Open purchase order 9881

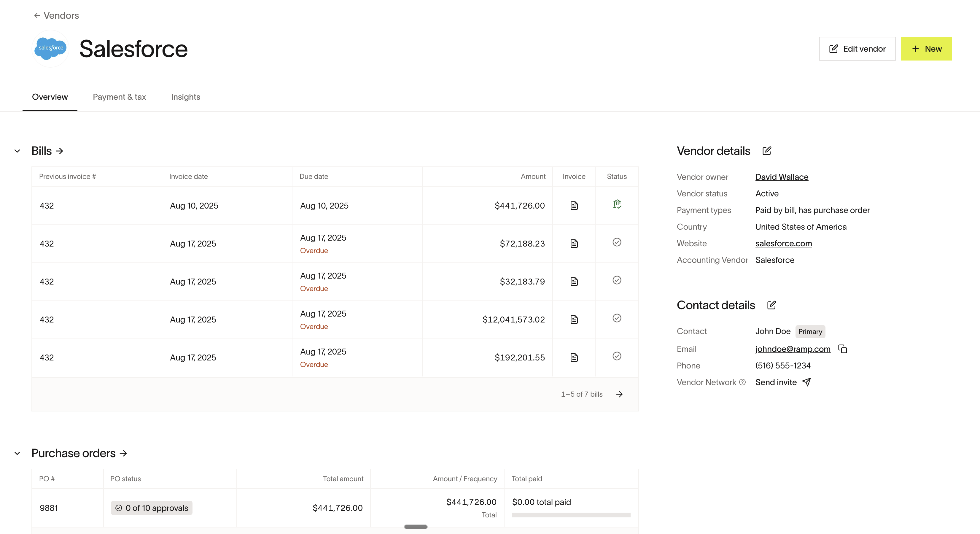tap(49, 508)
